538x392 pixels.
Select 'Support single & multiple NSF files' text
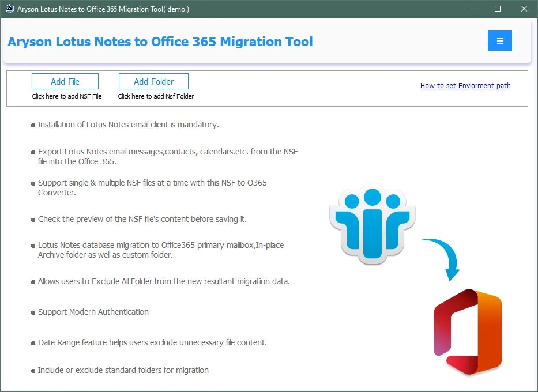point(152,187)
